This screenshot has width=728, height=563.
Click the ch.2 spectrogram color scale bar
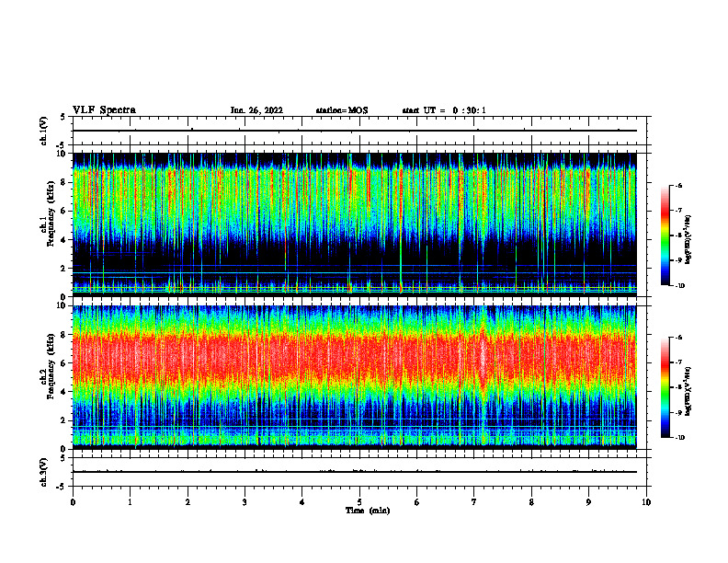coord(665,387)
